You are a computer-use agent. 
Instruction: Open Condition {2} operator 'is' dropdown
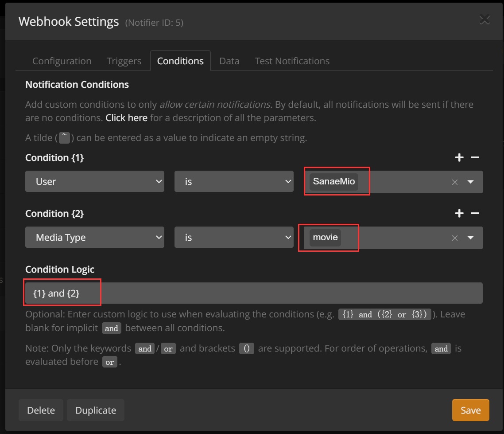(x=233, y=238)
